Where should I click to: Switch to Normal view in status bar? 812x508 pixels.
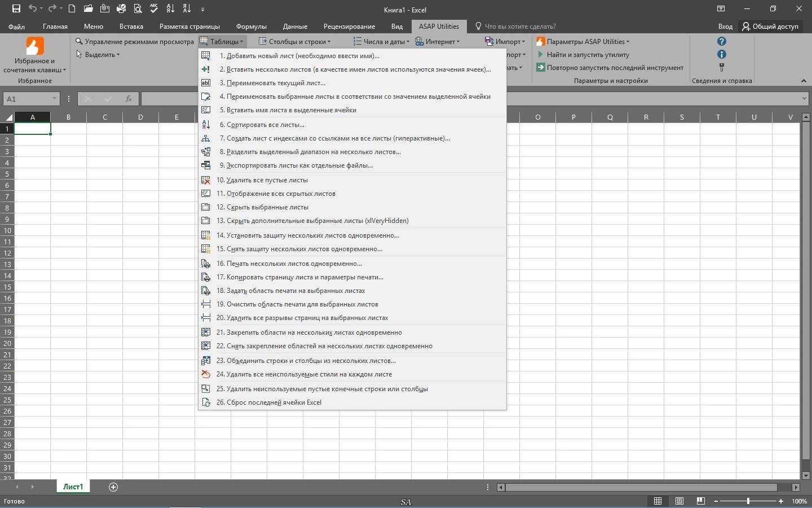(657, 501)
